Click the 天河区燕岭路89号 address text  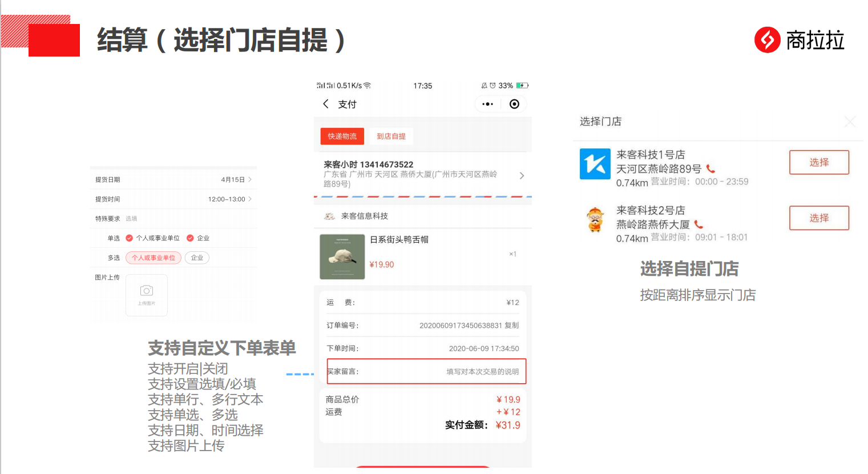pos(659,168)
